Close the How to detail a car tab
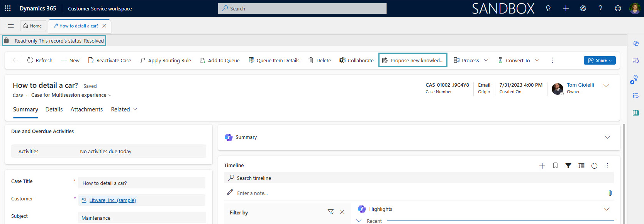 tap(104, 26)
